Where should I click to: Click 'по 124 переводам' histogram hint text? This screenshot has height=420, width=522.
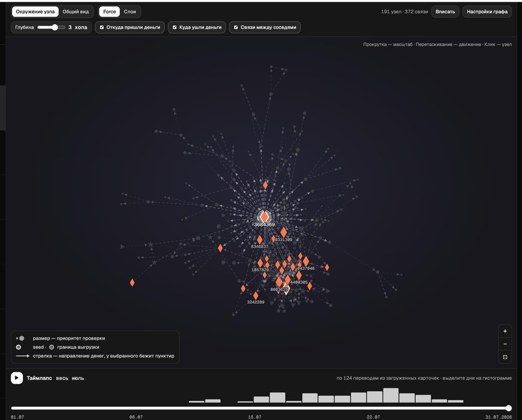tap(424, 378)
